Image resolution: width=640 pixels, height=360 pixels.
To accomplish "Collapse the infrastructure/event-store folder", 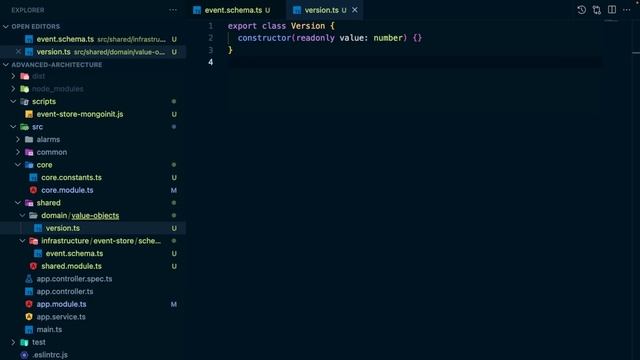I will tap(22, 240).
